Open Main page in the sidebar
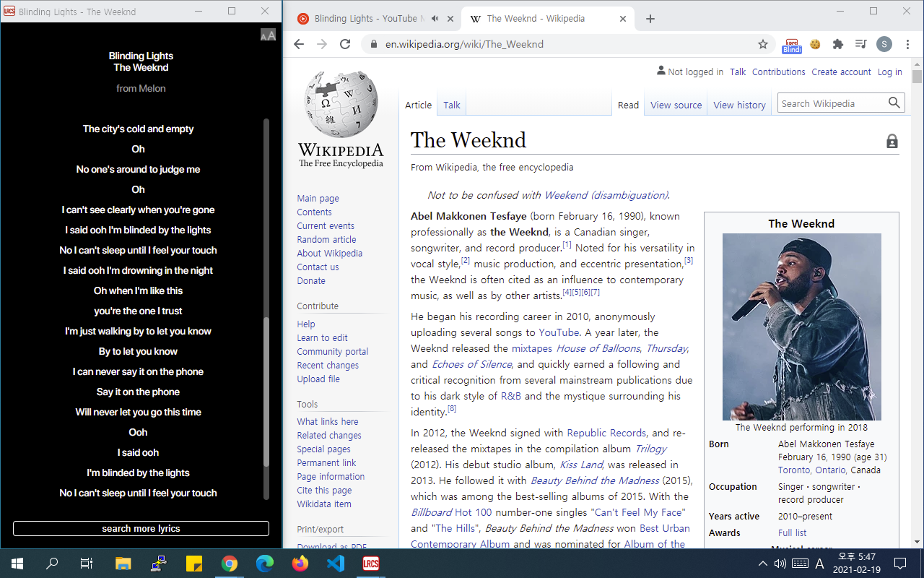The width and height of the screenshot is (924, 578). point(318,199)
